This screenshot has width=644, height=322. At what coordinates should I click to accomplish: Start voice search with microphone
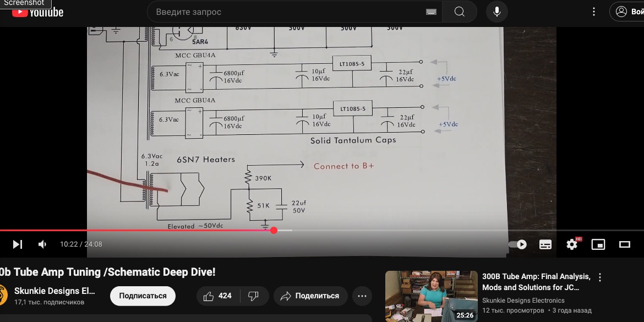click(x=497, y=12)
